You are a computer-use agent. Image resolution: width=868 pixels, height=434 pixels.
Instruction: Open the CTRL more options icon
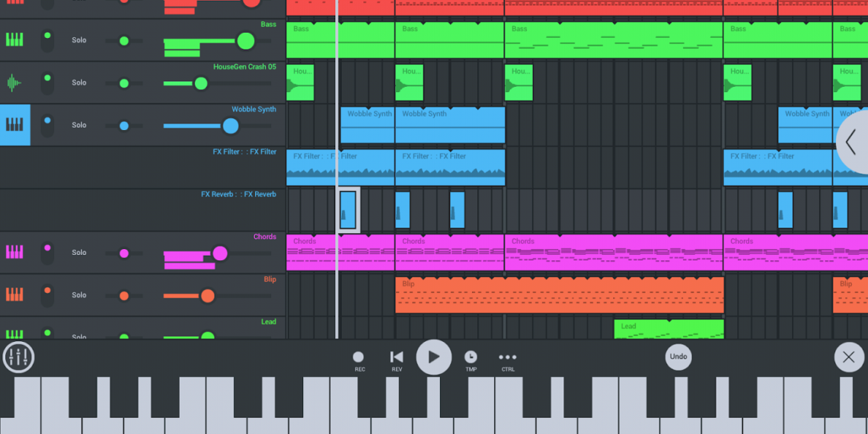pos(508,357)
